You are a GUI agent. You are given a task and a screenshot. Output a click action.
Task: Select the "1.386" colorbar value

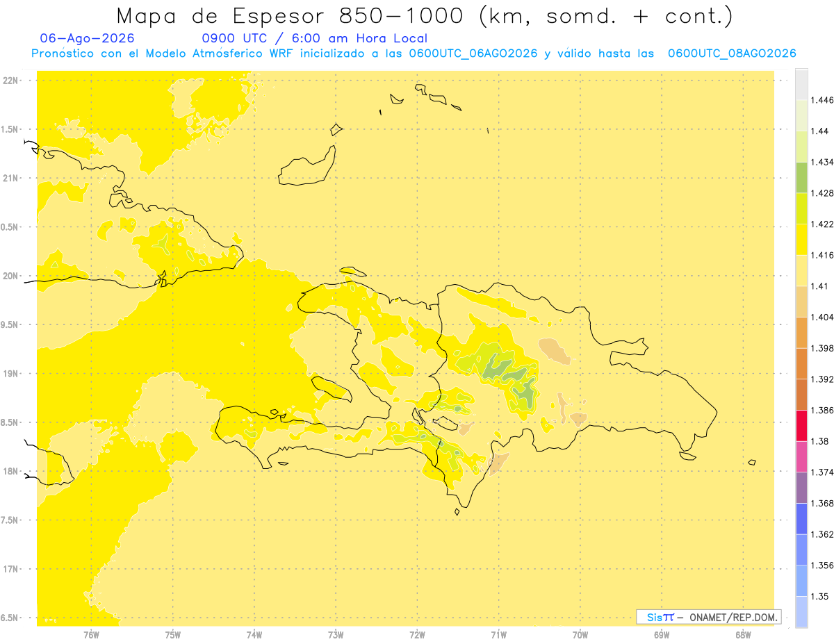pyautogui.click(x=822, y=411)
